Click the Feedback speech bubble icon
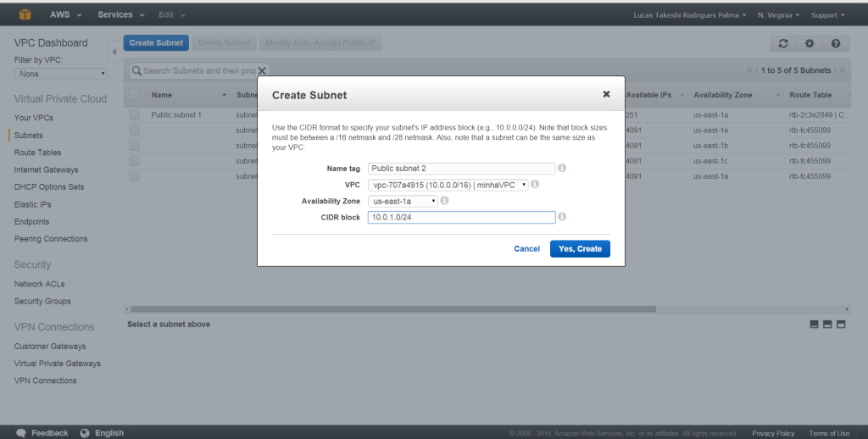 pos(21,433)
